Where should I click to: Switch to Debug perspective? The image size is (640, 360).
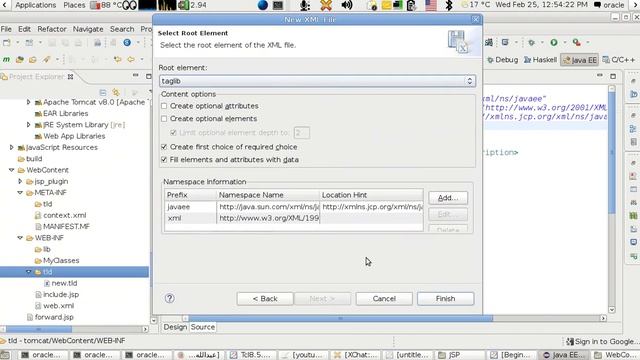(502, 60)
